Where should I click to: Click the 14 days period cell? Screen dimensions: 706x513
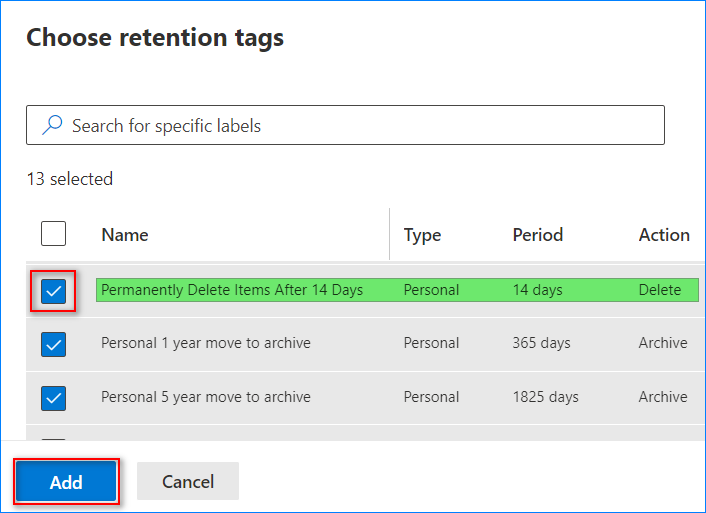tap(538, 290)
